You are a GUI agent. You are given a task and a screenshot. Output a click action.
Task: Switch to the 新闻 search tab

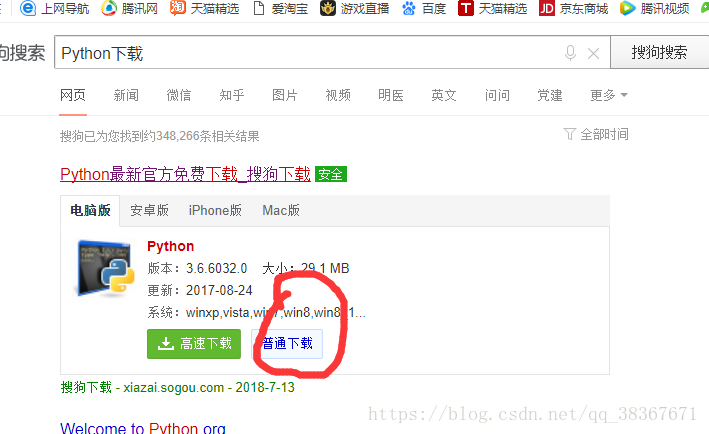pos(126,95)
